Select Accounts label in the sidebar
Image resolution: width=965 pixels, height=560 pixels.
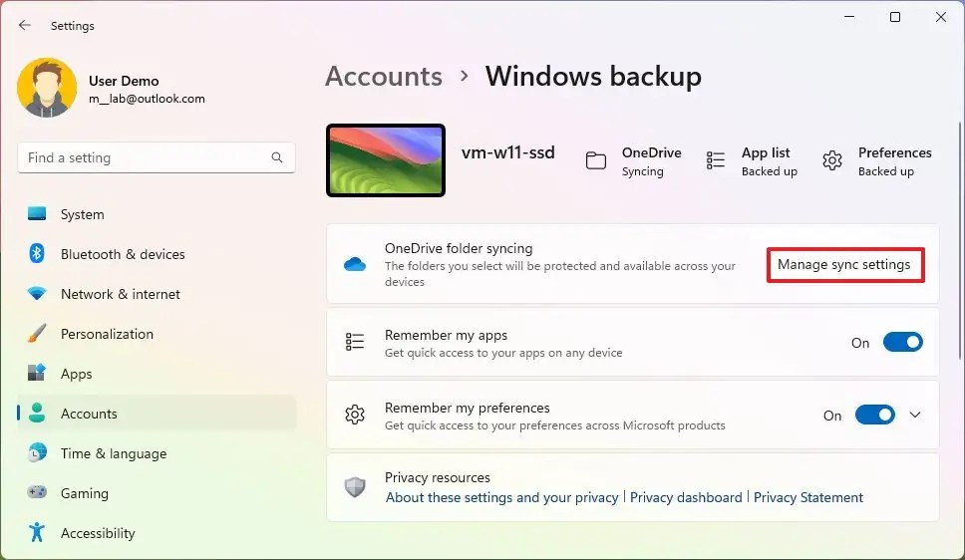89,414
